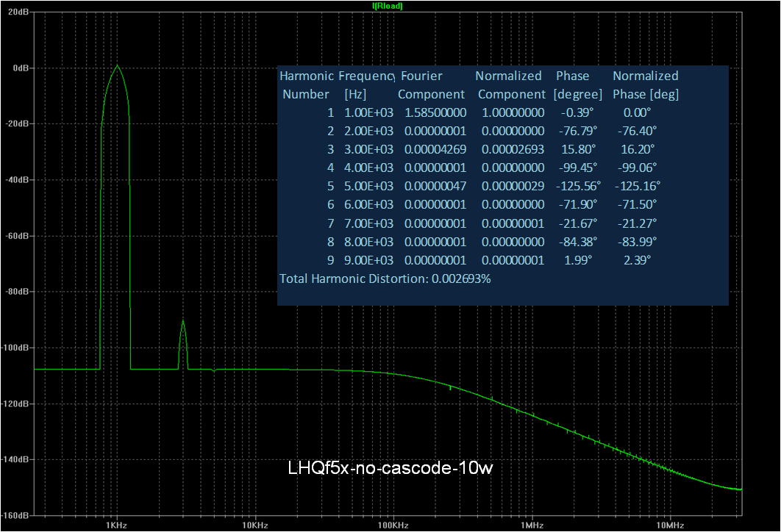Click the -80dB vertical axis label

[17, 292]
